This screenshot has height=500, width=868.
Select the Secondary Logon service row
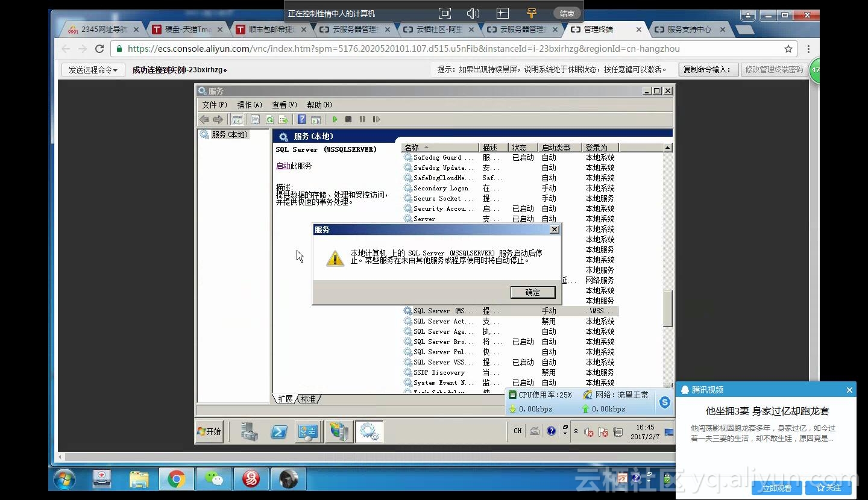[x=511, y=188]
